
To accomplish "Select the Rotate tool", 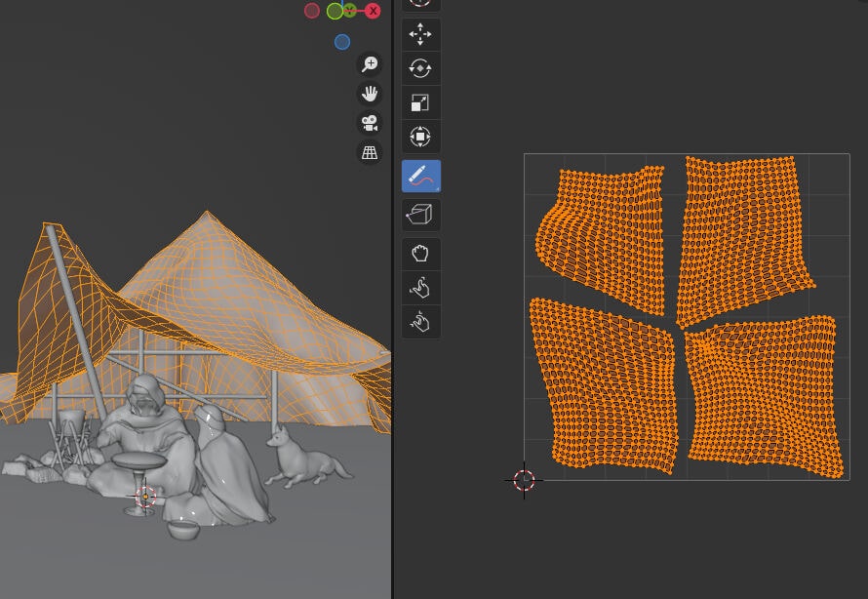I will [x=420, y=67].
